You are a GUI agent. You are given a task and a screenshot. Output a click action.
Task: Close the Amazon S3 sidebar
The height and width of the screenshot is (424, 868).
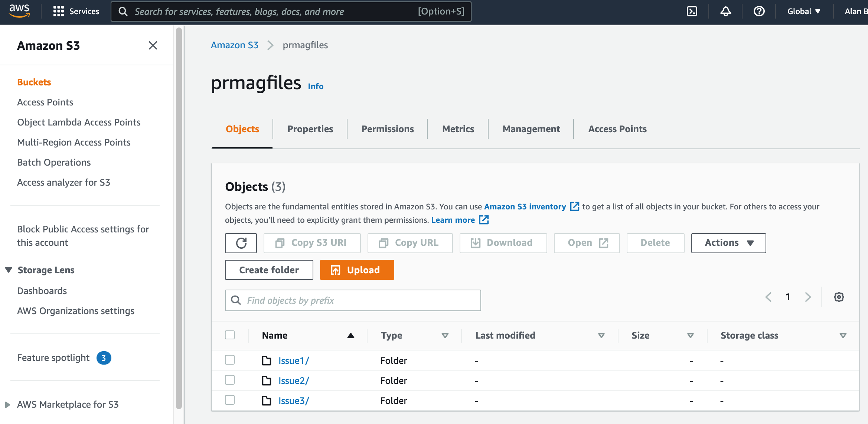(153, 45)
